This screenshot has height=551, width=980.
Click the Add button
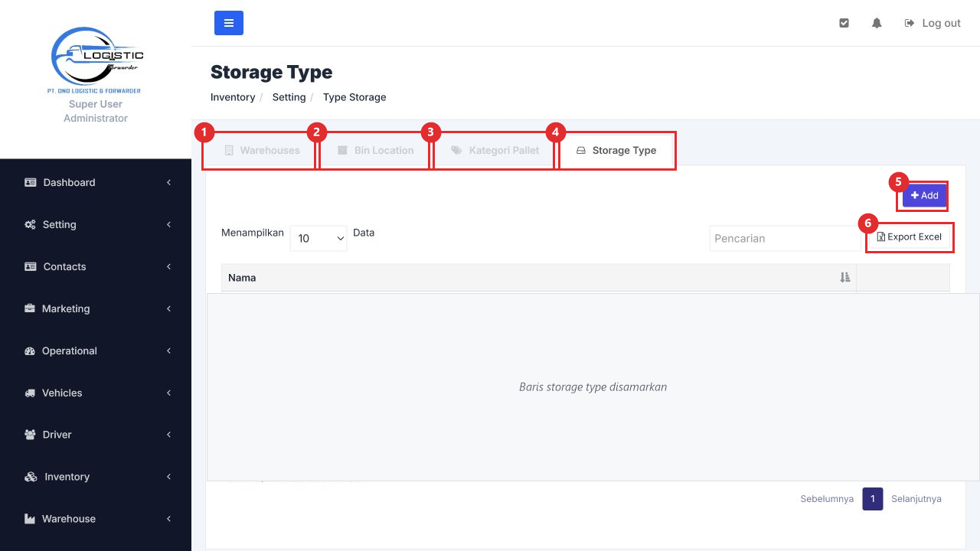point(924,196)
